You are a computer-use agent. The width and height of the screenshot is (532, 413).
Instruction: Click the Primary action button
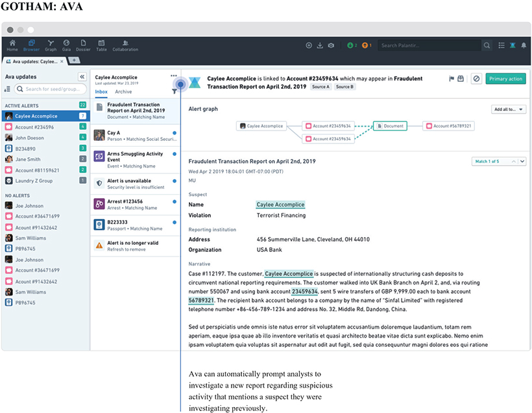[x=505, y=79]
